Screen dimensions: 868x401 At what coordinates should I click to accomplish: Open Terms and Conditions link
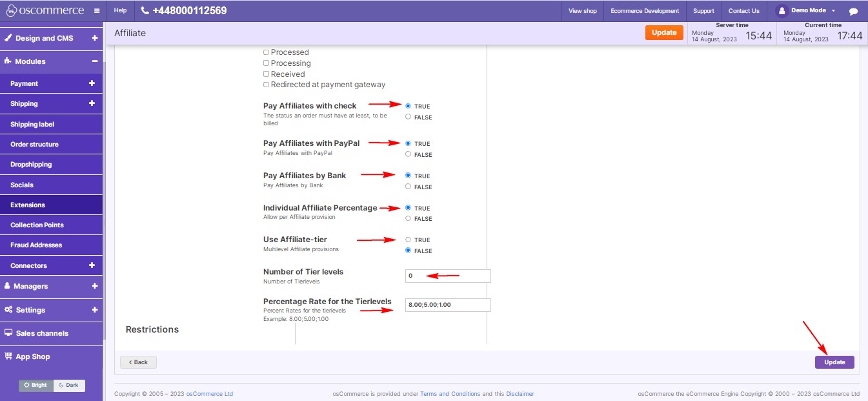tap(450, 394)
